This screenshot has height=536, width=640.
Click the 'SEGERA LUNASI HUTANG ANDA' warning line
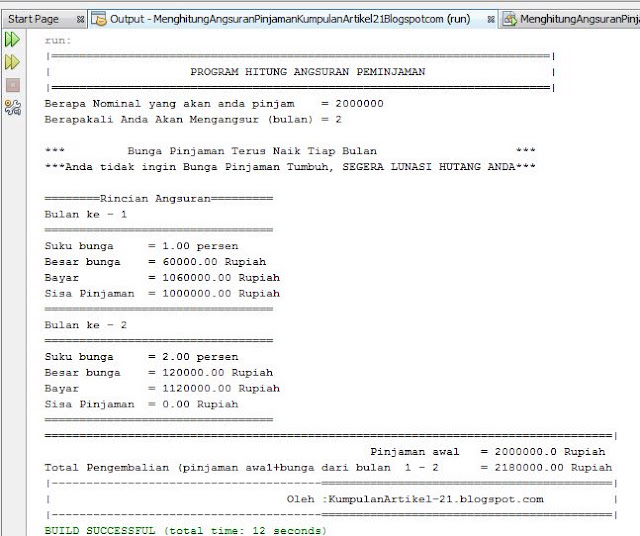[x=290, y=167]
